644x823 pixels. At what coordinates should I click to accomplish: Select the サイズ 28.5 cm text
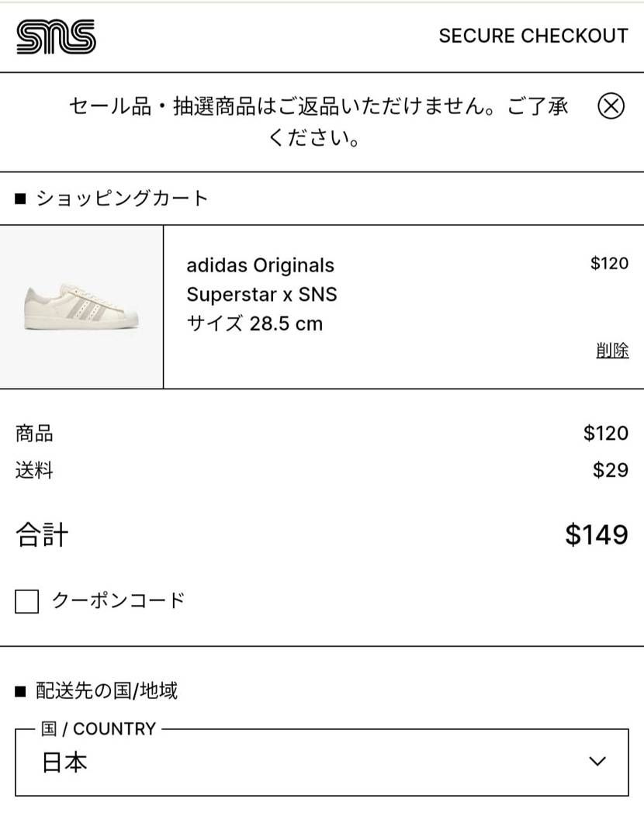254,324
